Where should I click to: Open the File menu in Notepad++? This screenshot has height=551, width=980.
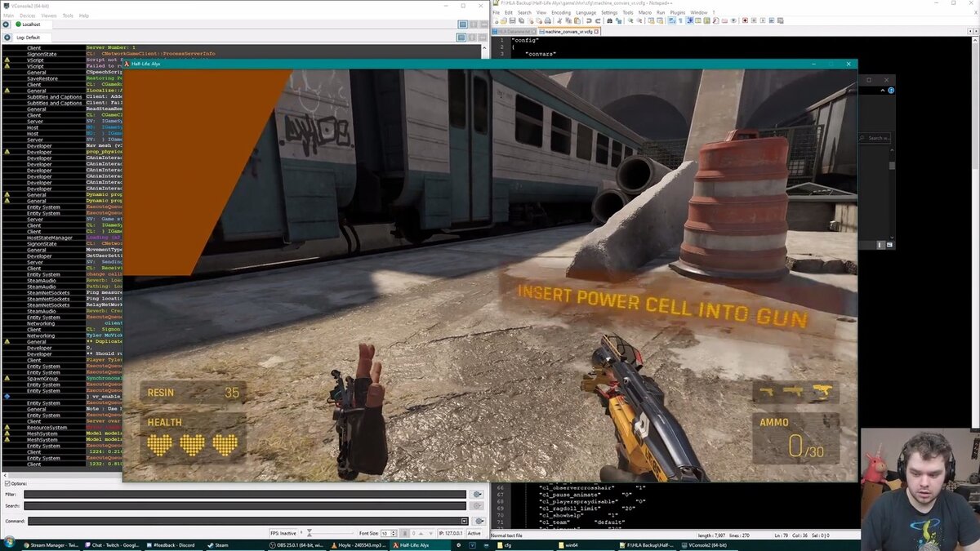click(x=497, y=12)
